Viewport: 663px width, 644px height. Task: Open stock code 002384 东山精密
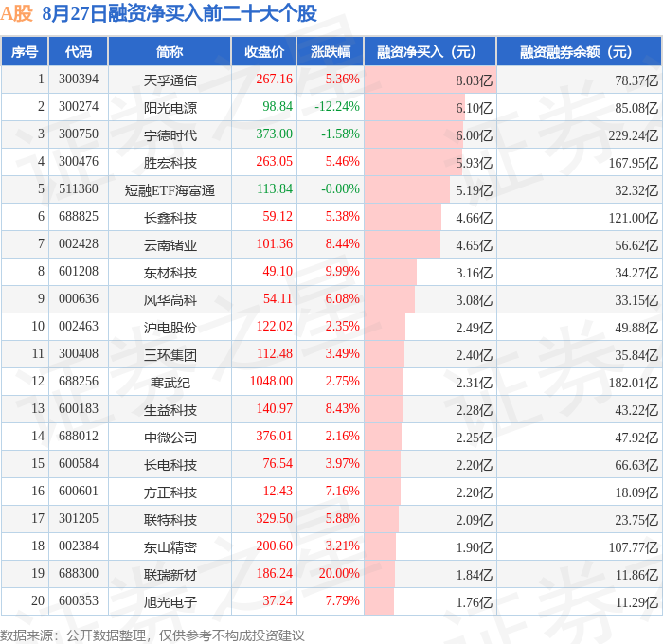coord(79,546)
